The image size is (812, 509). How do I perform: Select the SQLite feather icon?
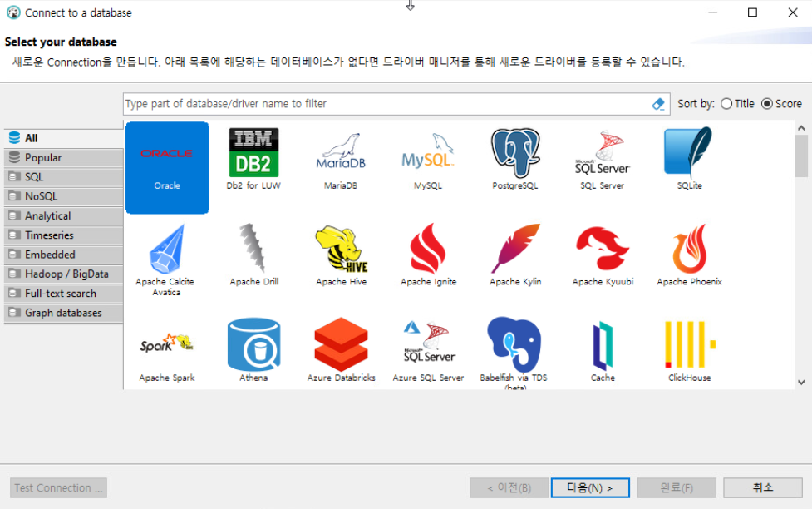coord(689,159)
